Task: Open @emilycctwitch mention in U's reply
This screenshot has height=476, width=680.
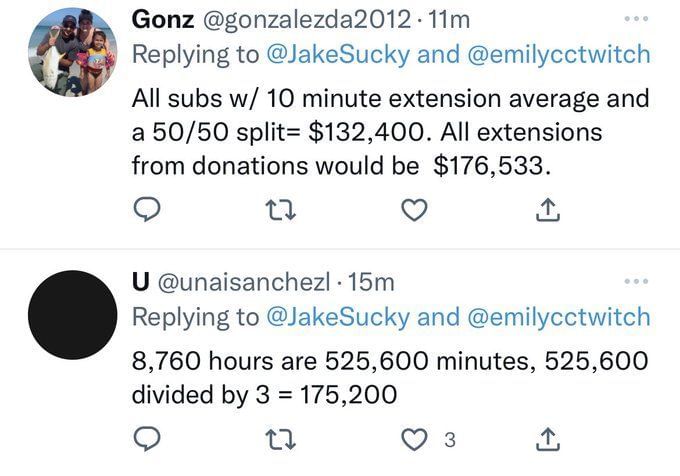Action: [557, 318]
